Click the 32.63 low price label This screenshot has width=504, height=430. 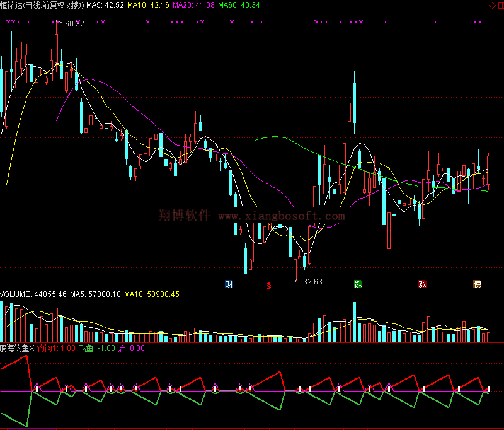point(312,282)
